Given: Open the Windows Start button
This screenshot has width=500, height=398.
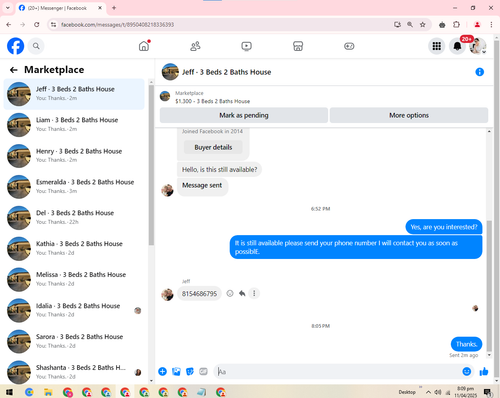Looking at the screenshot, I should (9, 392).
